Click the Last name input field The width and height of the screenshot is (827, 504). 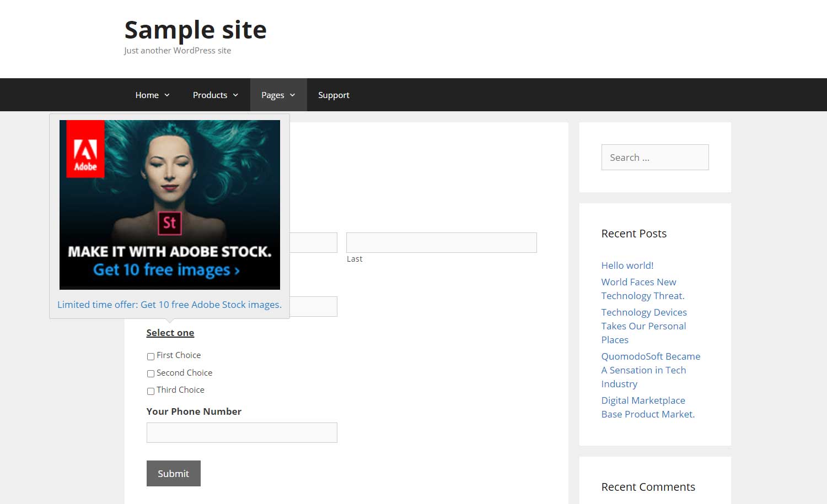tap(442, 242)
